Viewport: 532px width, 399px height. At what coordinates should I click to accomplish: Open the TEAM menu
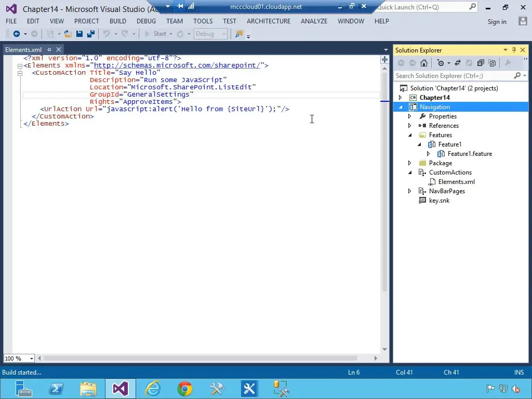pyautogui.click(x=175, y=21)
